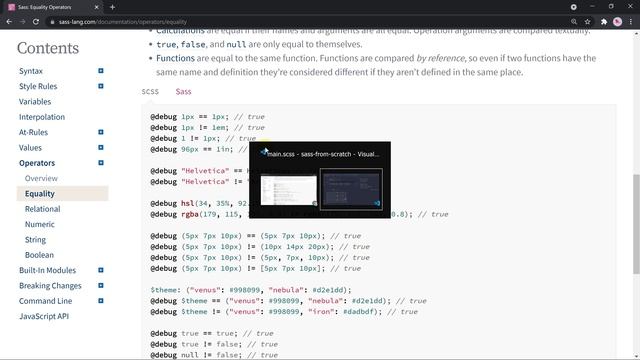Viewport: 640px width, 360px height.
Task: Open the Style Rules documentation link
Action: (38, 87)
